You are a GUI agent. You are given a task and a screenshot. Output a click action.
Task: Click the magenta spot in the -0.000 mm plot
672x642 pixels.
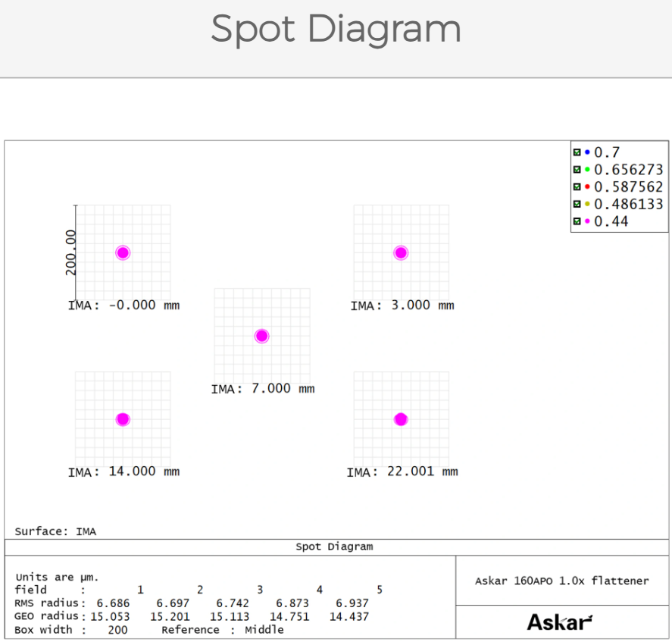click(123, 252)
